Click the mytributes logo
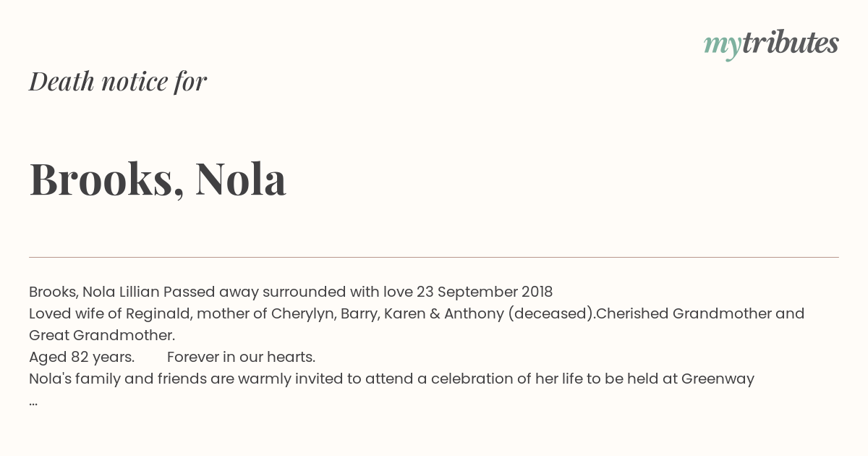Viewport: 868px width, 456px height. (x=771, y=43)
